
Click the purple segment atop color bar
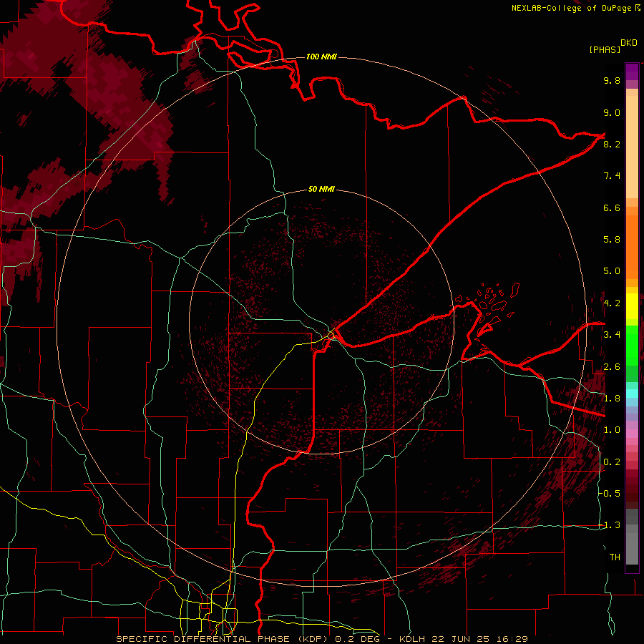[632, 72]
